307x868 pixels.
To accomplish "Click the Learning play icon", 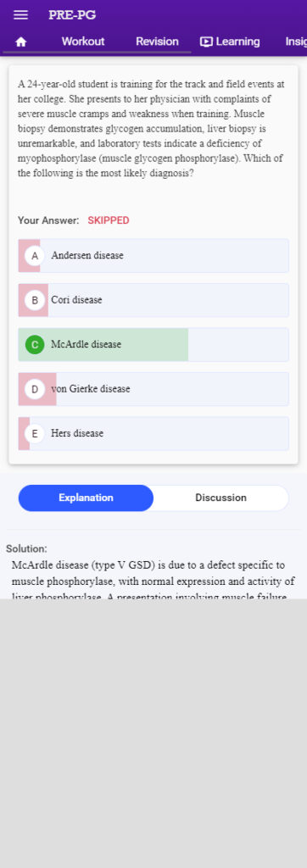I will [206, 42].
